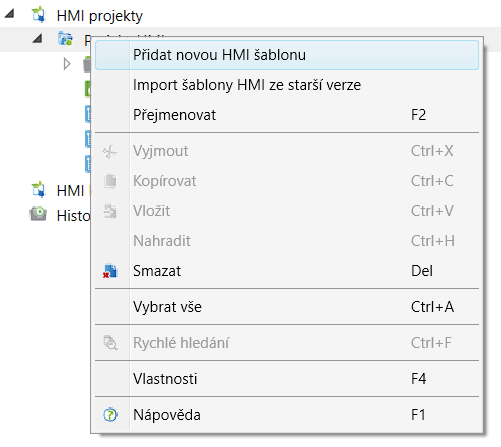The image size is (501, 447).
Task: Expand the collapsed child node triangle
Action: (67, 64)
